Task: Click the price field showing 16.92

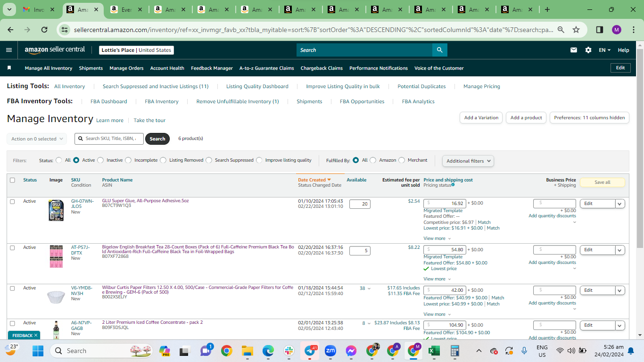Action: 445,203
